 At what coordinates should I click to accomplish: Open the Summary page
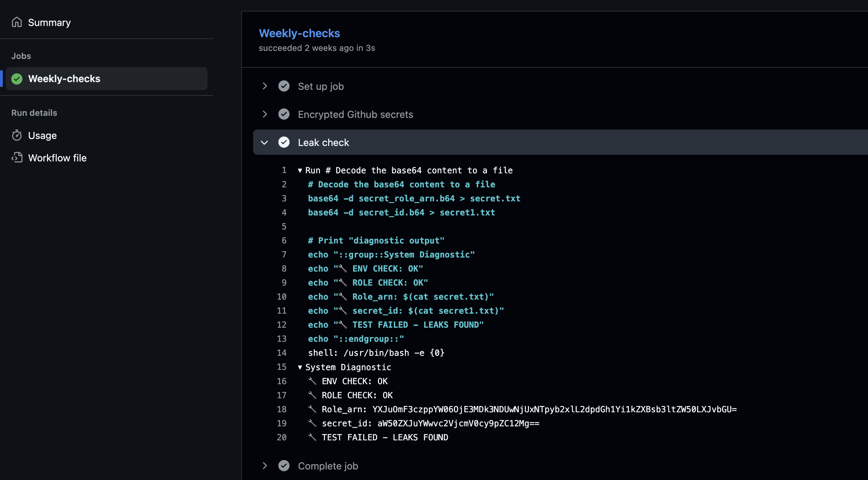[x=49, y=22]
